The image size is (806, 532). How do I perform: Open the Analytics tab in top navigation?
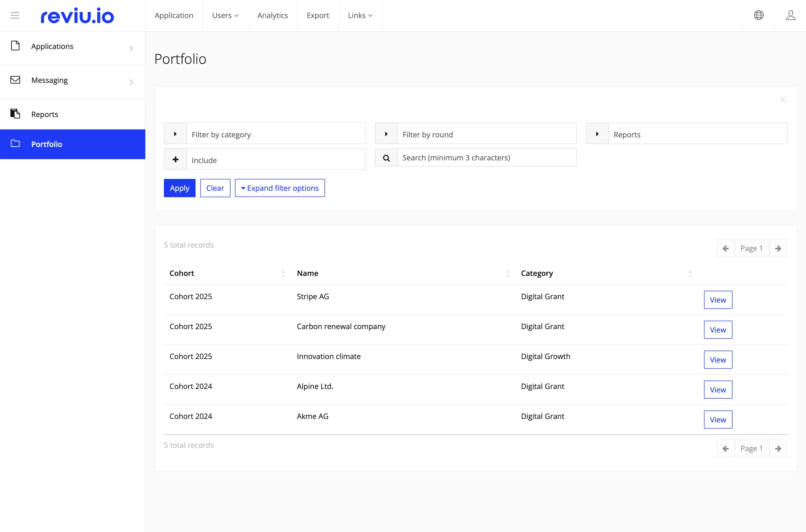click(x=272, y=16)
